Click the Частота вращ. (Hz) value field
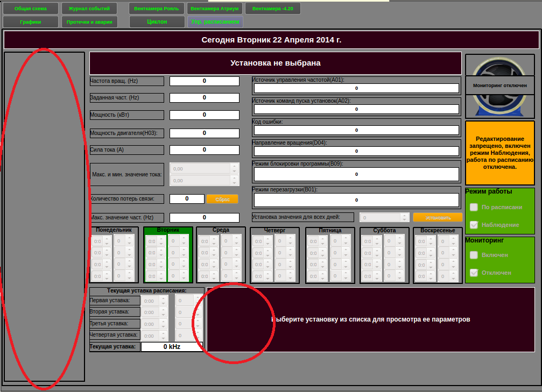Viewport: 542px width, 392px height. tap(205, 81)
